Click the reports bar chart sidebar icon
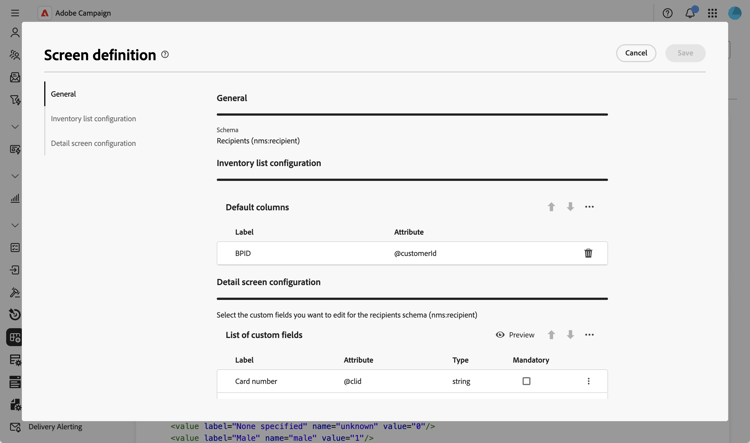Image resolution: width=750 pixels, height=443 pixels. [15, 198]
